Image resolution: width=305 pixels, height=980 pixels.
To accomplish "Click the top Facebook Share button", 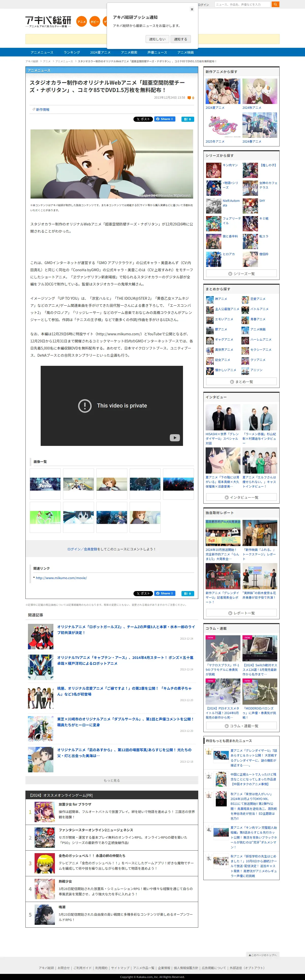I will 165,119.
